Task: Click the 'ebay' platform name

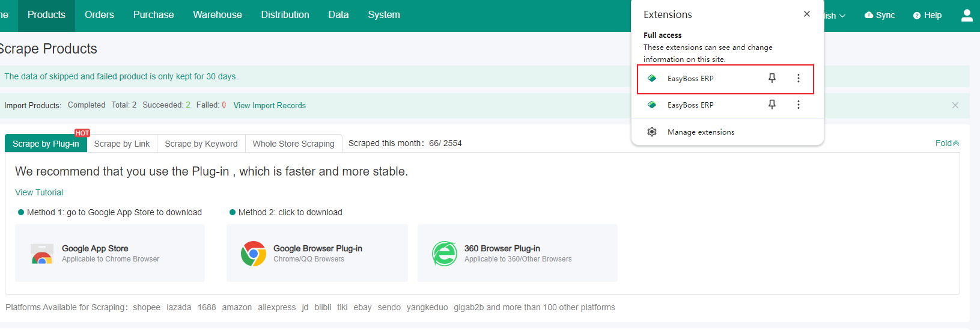Action: pyautogui.click(x=362, y=307)
